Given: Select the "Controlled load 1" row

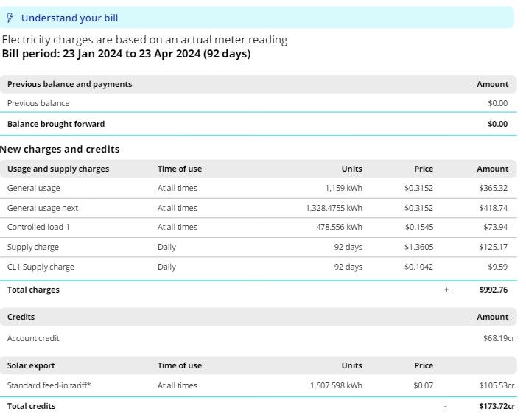Looking at the screenshot, I should (x=39, y=227).
